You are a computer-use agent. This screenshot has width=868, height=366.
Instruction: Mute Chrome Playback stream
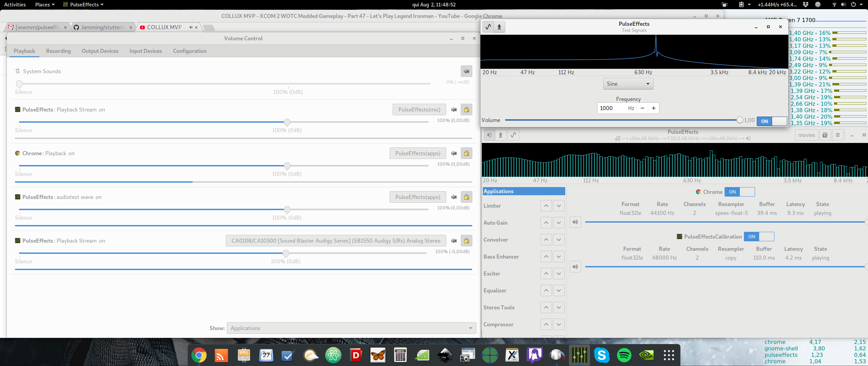click(x=454, y=153)
